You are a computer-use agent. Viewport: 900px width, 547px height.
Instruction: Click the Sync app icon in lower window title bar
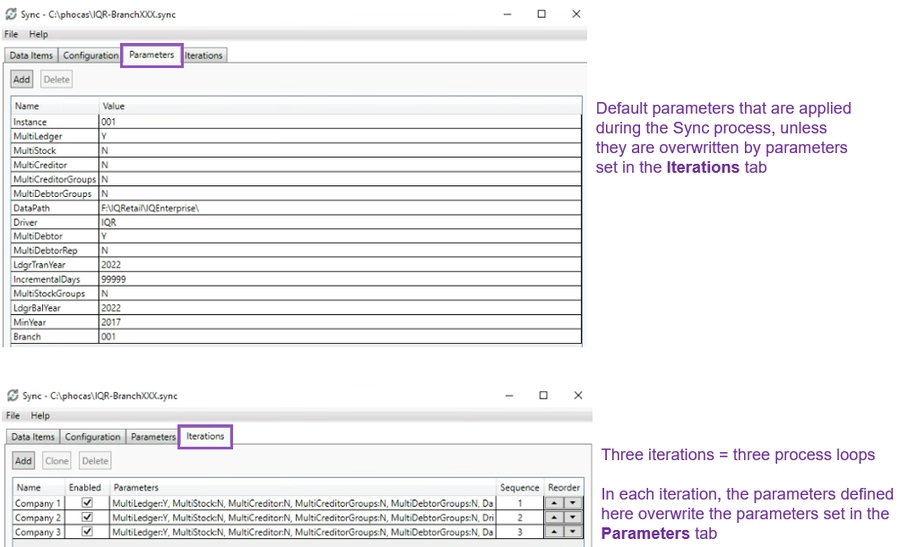coord(12,396)
